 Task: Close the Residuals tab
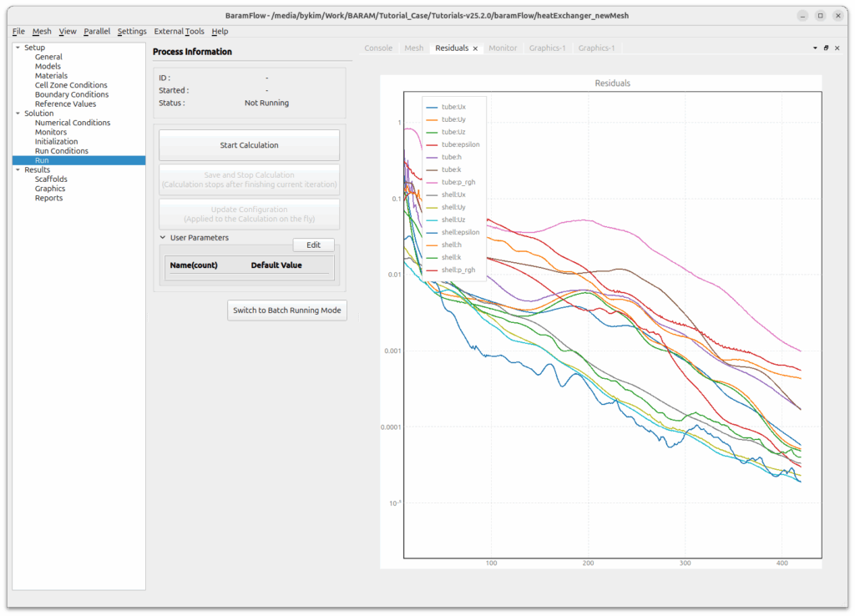[475, 48]
